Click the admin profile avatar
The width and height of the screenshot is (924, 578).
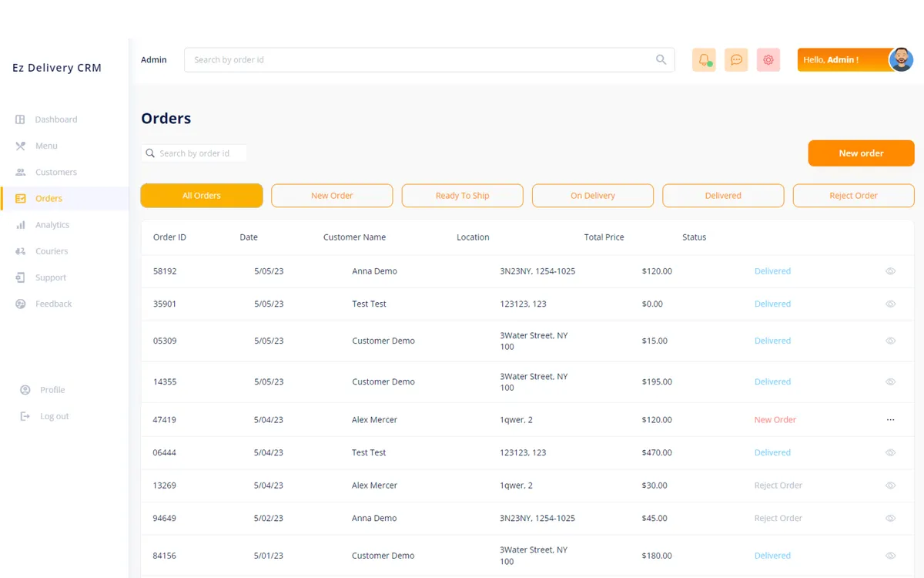(x=901, y=59)
